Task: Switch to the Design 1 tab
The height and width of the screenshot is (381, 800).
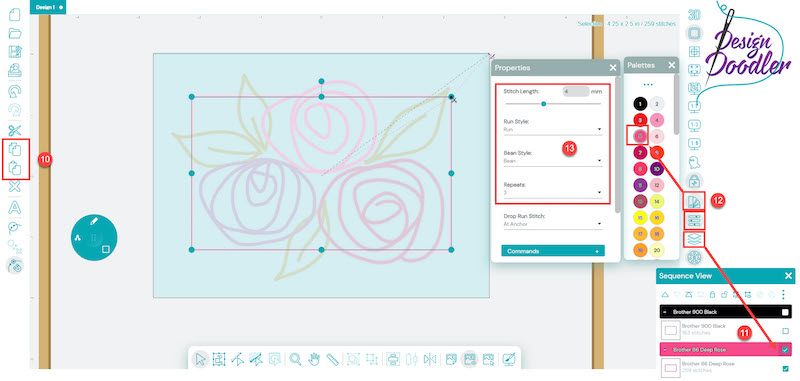Action: [x=48, y=7]
